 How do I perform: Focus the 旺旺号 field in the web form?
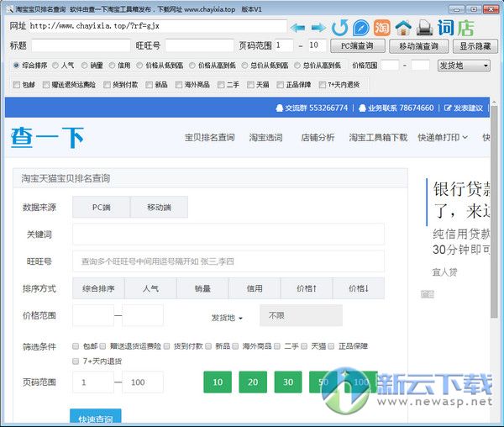[x=228, y=261]
